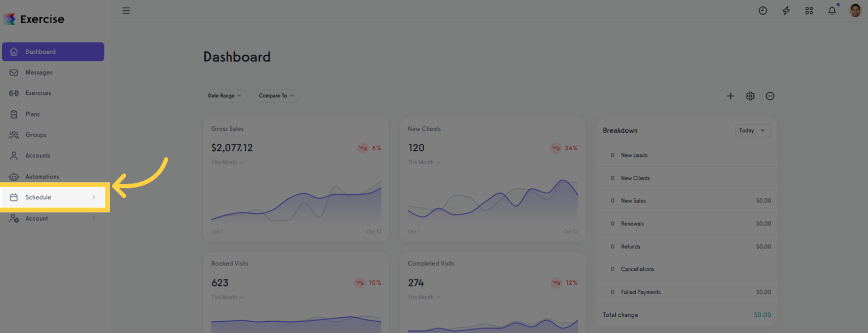
Task: Open the user profile avatar
Action: coord(855,10)
